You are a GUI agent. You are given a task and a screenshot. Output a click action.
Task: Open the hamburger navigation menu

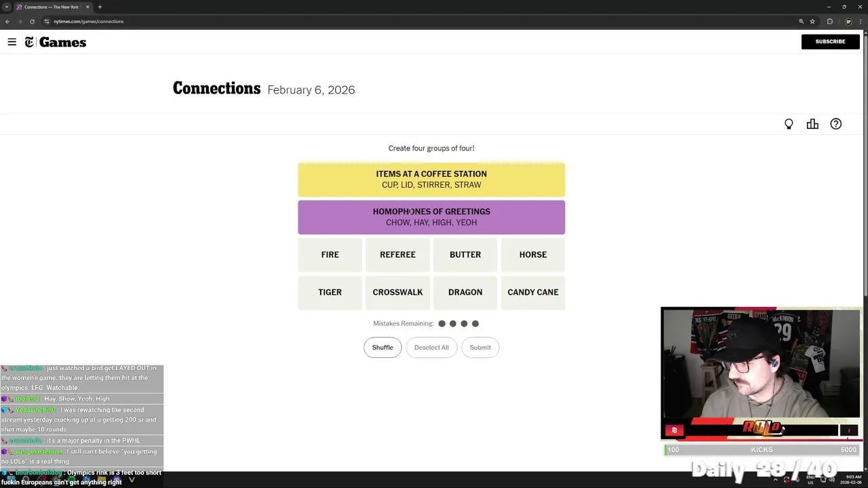point(12,42)
